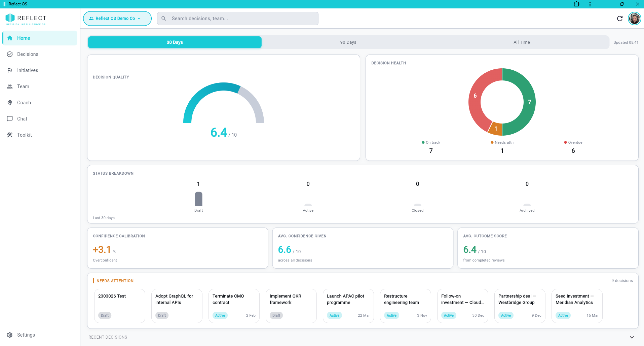Click the orange Needs attn donut segment

(496, 129)
